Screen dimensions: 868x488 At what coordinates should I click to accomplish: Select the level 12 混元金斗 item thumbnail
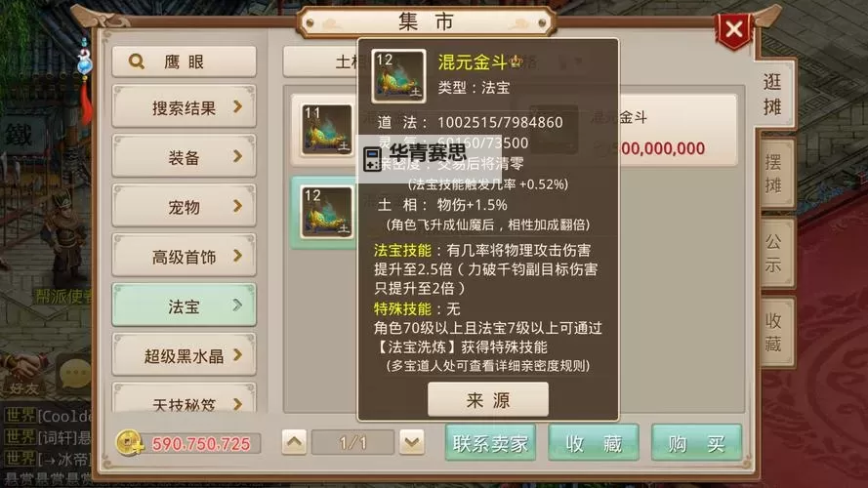[327, 212]
